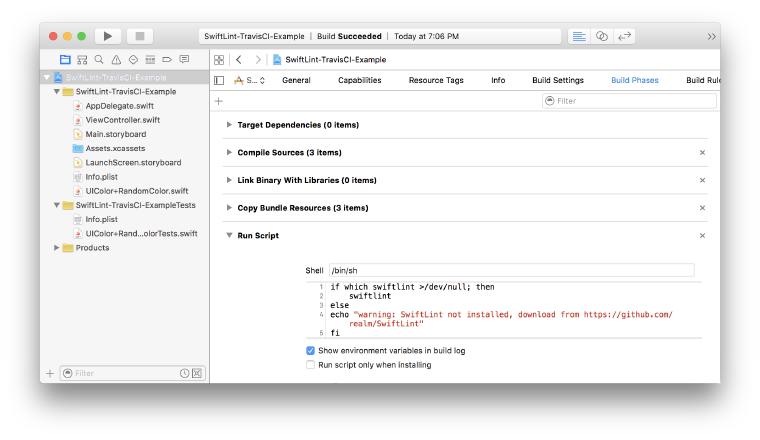Select AppDelegate.swift in navigator
Image resolution: width=760 pixels, height=440 pixels.
coord(119,106)
